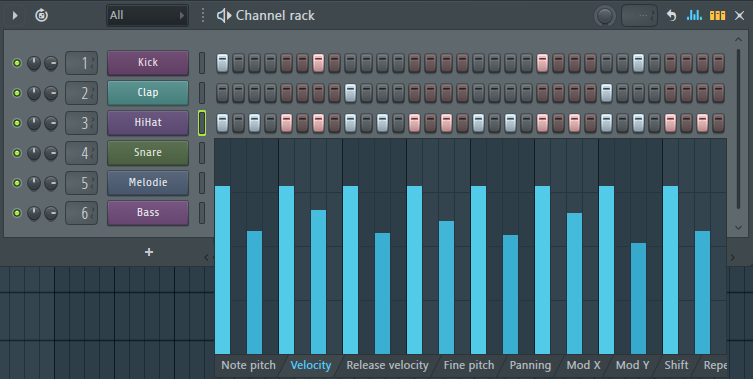This screenshot has width=753, height=379.
Task: Click the Melodie channel volume knob
Action: click(51, 183)
